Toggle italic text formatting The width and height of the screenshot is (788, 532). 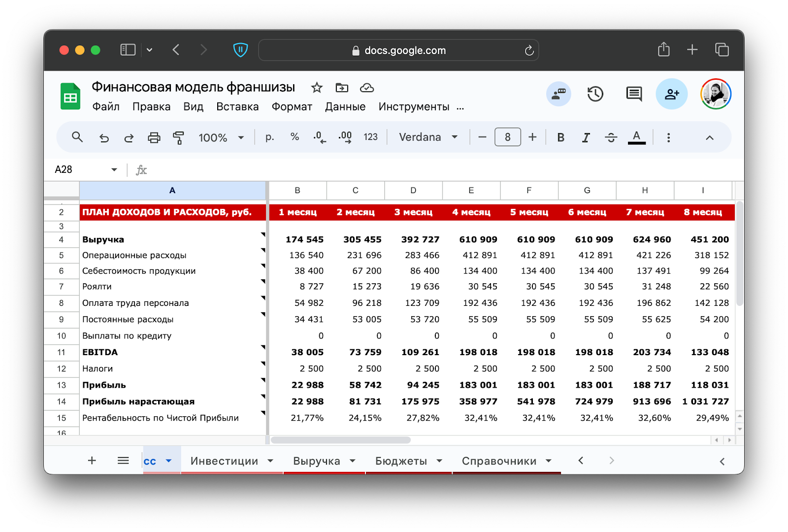[x=586, y=137]
